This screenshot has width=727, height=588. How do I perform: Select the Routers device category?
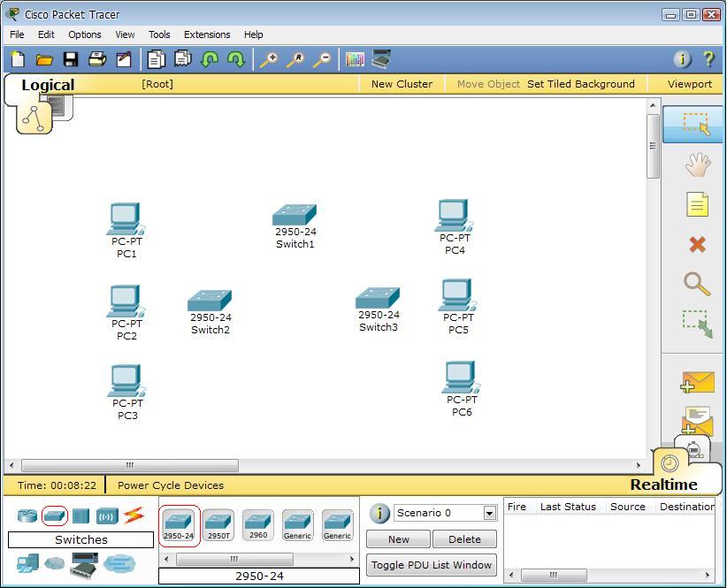click(x=27, y=515)
